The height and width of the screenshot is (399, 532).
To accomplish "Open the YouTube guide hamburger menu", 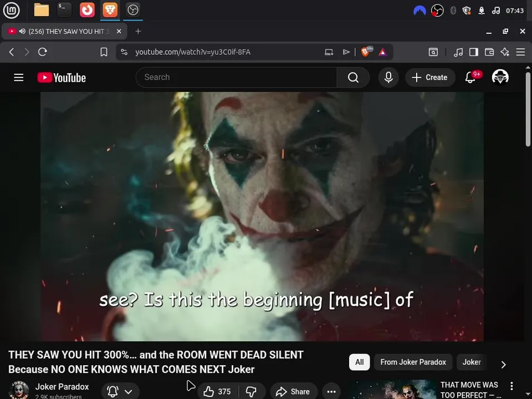I will (x=19, y=78).
